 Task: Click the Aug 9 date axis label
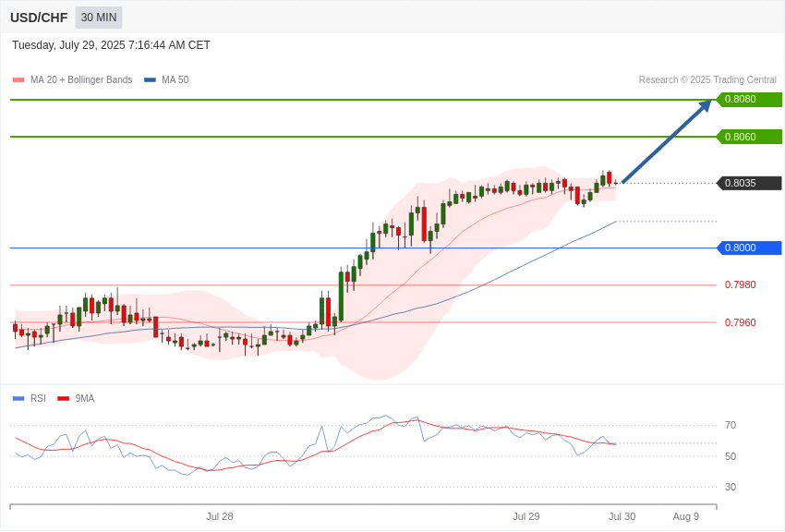click(x=686, y=516)
